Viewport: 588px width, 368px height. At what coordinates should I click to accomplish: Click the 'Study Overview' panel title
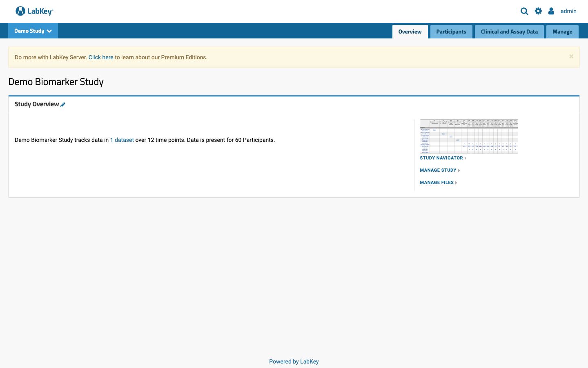coord(37,104)
